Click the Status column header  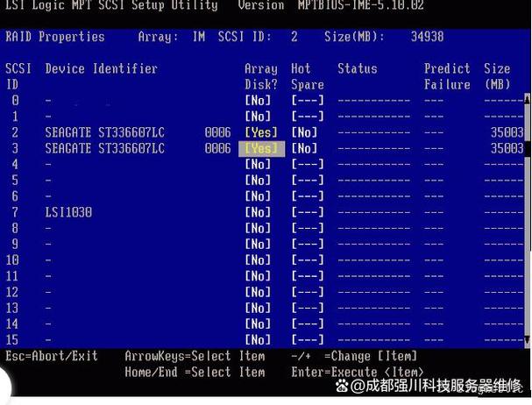point(358,69)
